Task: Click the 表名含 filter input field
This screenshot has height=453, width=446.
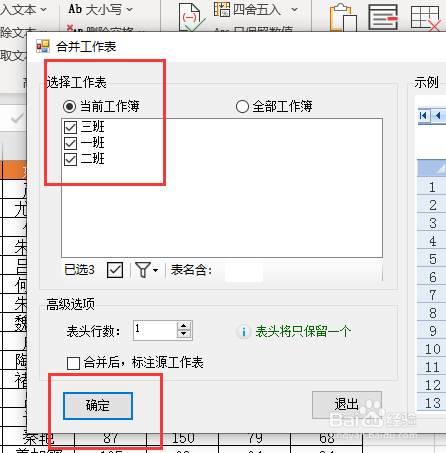Action: tap(244, 270)
